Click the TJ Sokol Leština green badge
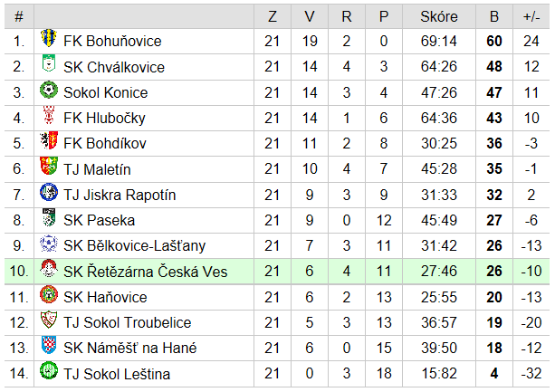555x392 pixels. pyautogui.click(x=49, y=370)
